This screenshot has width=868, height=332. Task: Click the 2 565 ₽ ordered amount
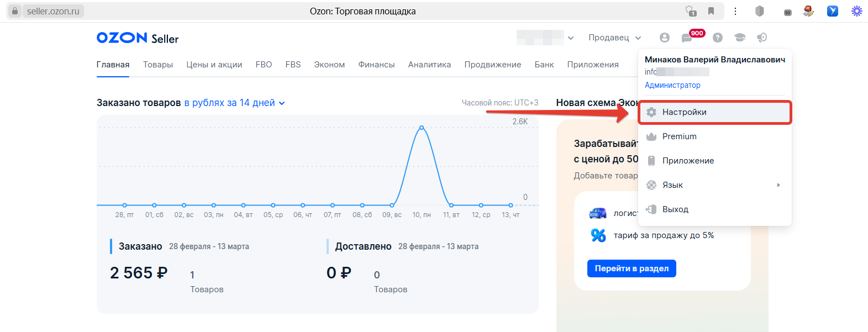coord(139,273)
